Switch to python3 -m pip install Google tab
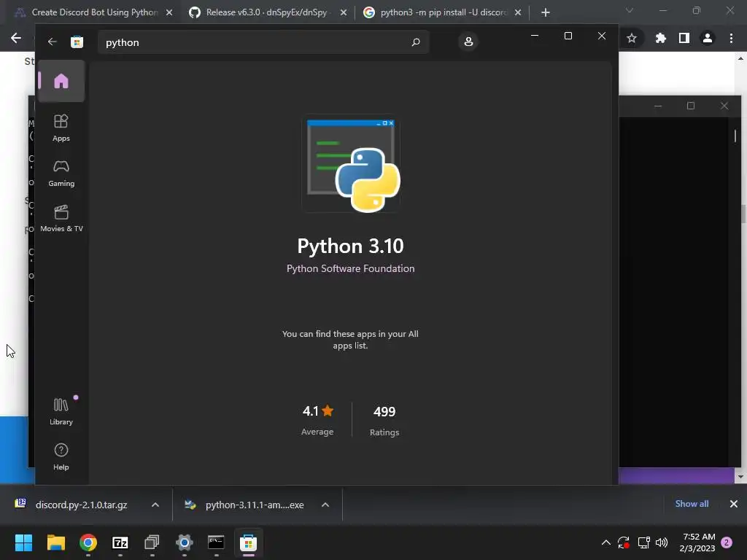747x560 pixels. [x=444, y=12]
